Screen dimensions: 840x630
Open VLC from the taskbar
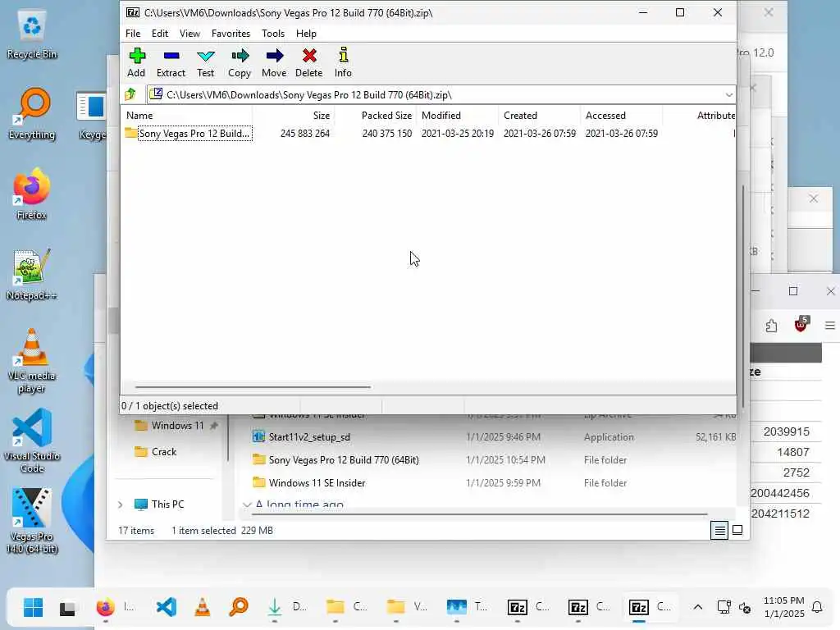tap(202, 608)
